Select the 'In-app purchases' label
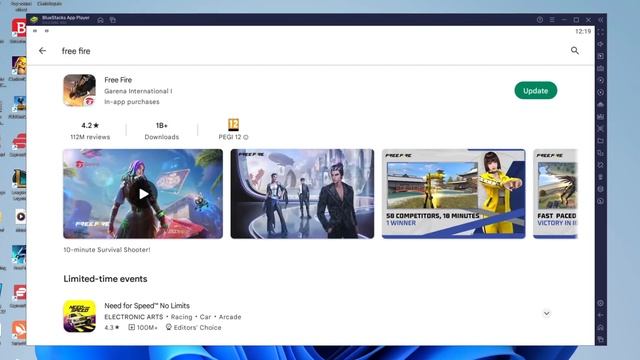The height and width of the screenshot is (360, 640). click(132, 102)
